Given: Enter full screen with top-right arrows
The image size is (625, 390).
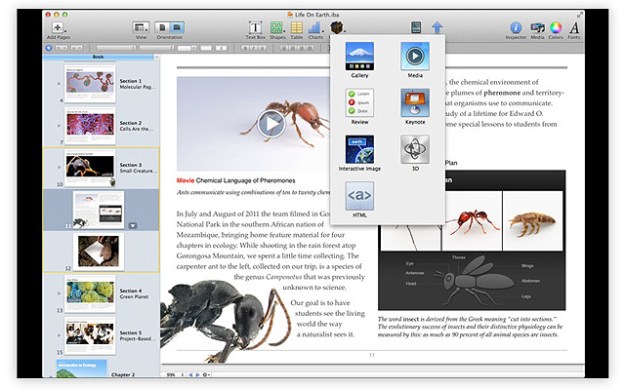Looking at the screenshot, I should pyautogui.click(x=580, y=15).
